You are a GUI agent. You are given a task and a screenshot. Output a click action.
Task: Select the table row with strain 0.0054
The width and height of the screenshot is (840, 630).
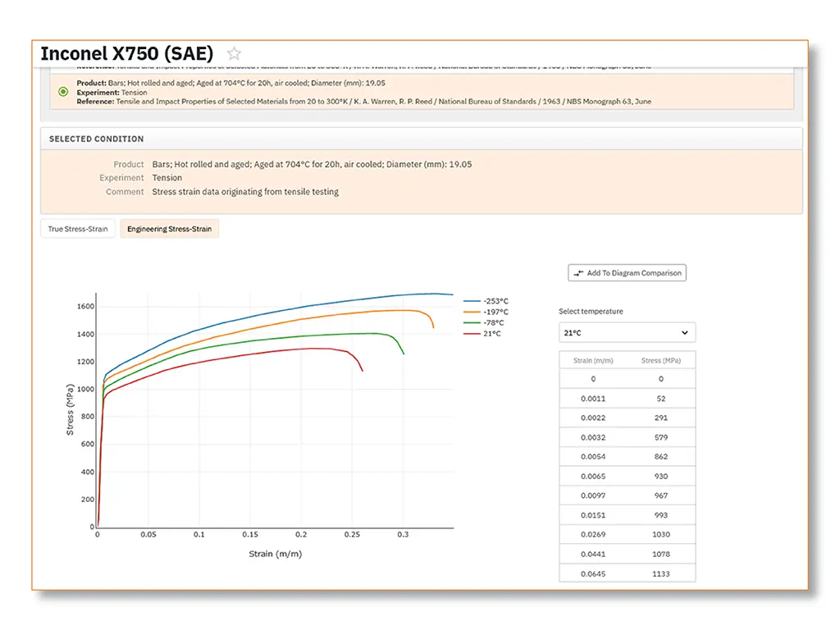[627, 457]
